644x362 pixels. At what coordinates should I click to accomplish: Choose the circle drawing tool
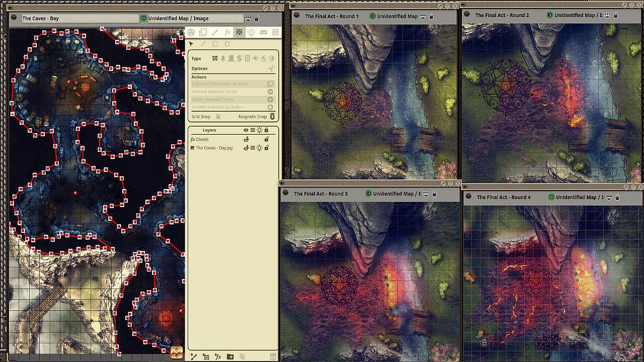[227, 44]
